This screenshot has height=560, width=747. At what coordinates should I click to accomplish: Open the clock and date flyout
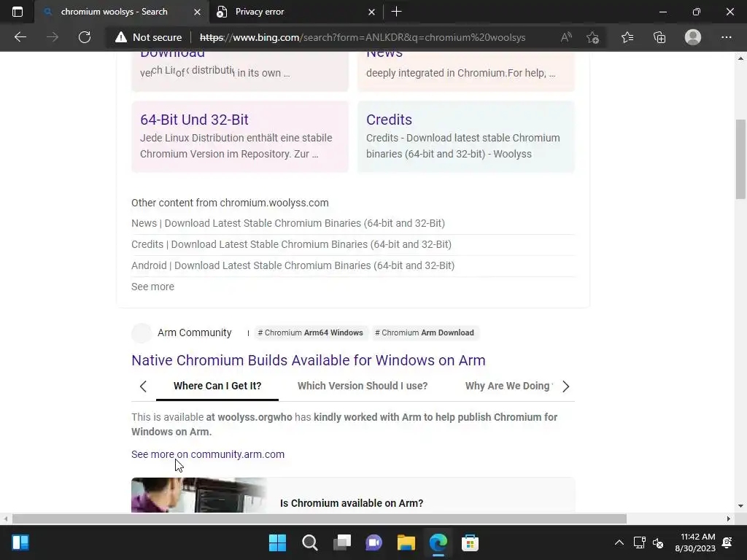coord(695,542)
